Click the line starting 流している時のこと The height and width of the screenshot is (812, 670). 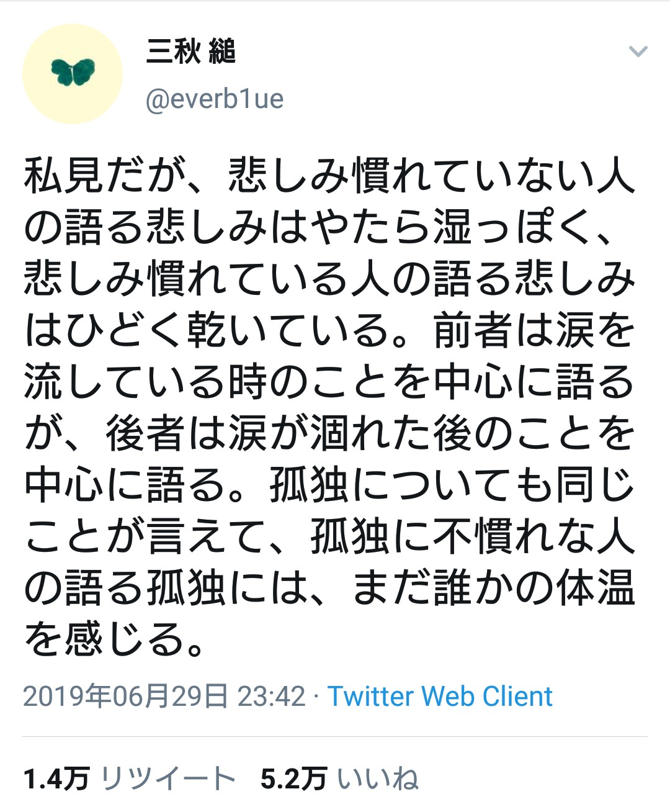pyautogui.click(x=329, y=382)
